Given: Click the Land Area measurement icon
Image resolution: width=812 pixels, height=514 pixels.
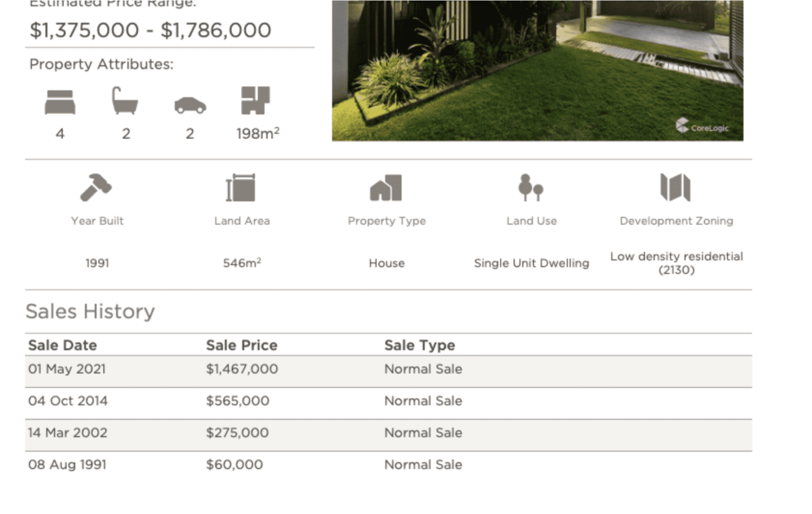Looking at the screenshot, I should coord(241,187).
